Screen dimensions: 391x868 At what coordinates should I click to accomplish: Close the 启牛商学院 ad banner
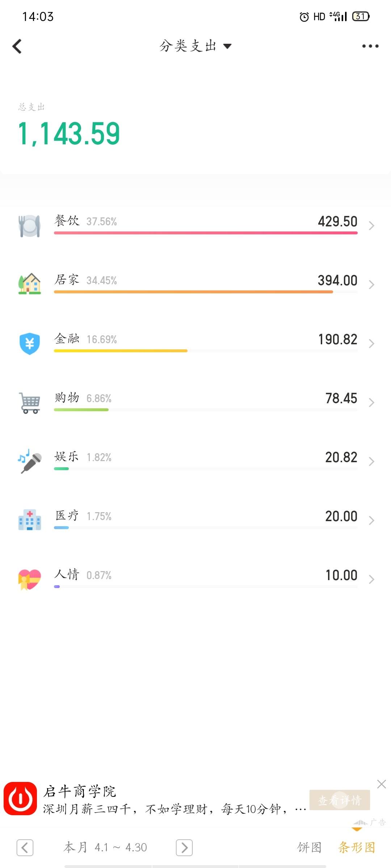click(382, 784)
